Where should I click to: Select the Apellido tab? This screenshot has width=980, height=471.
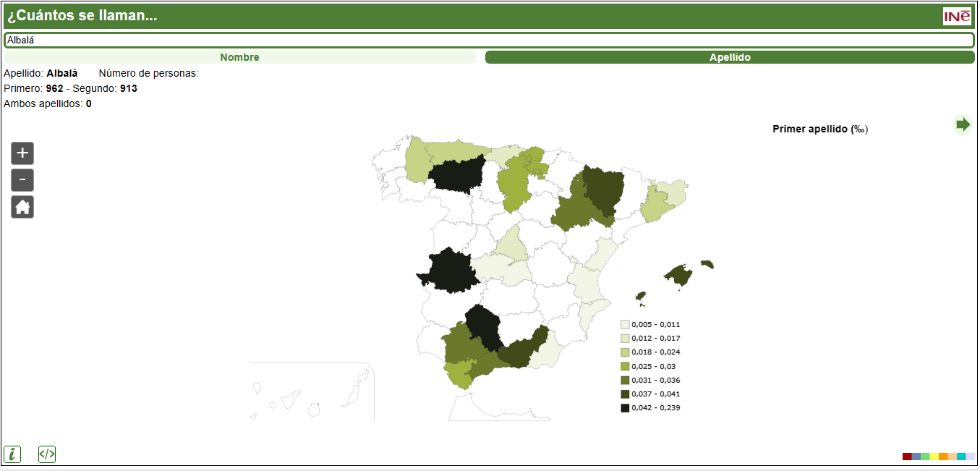(x=730, y=57)
